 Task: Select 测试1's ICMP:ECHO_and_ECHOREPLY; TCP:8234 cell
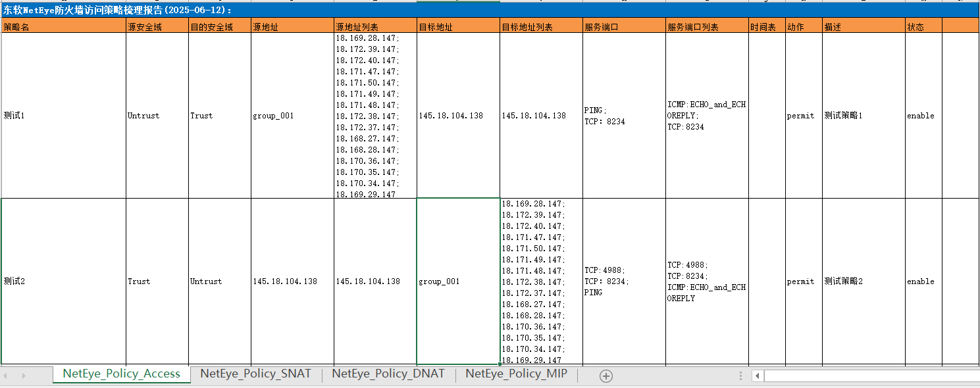click(x=707, y=116)
